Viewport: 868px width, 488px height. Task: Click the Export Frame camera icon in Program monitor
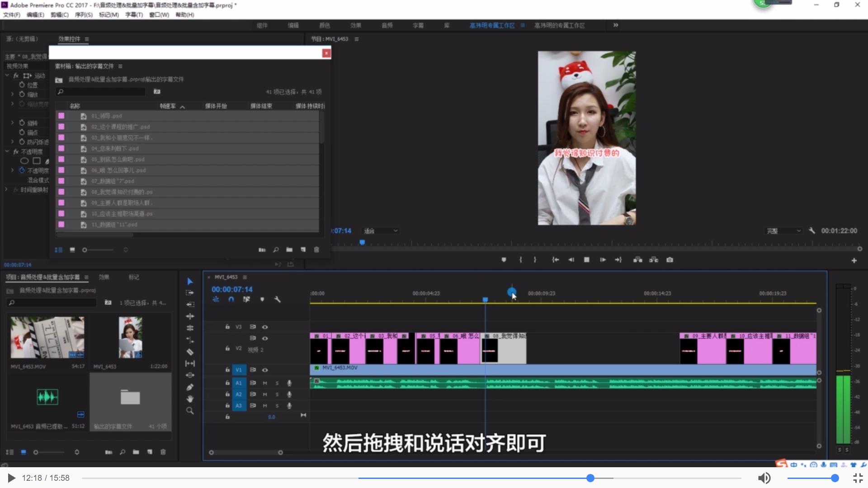(670, 260)
